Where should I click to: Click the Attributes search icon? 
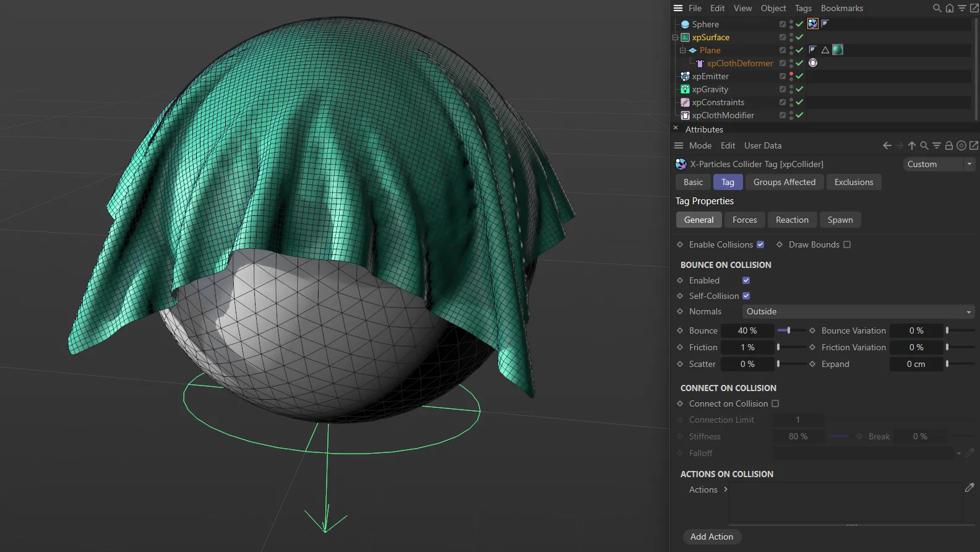[924, 145]
